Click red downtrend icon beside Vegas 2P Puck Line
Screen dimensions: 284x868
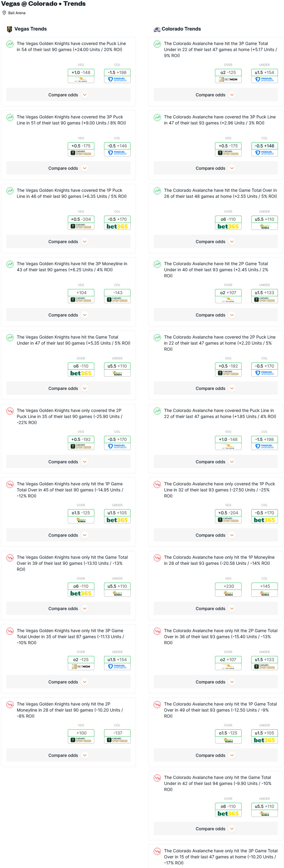point(10,411)
